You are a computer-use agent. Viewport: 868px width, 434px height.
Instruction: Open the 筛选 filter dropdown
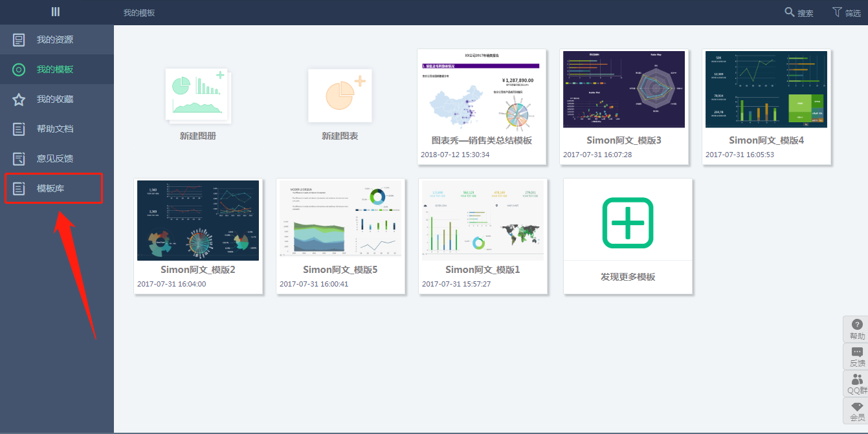pos(846,12)
